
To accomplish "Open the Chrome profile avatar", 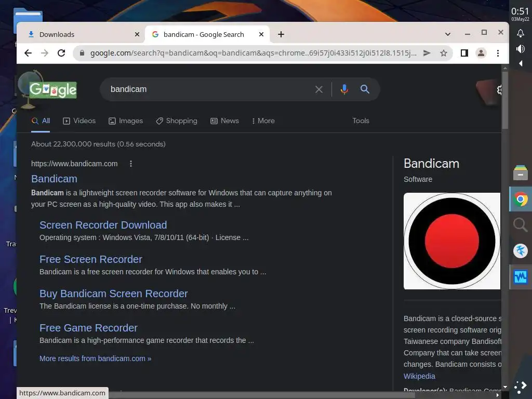I will [x=481, y=53].
